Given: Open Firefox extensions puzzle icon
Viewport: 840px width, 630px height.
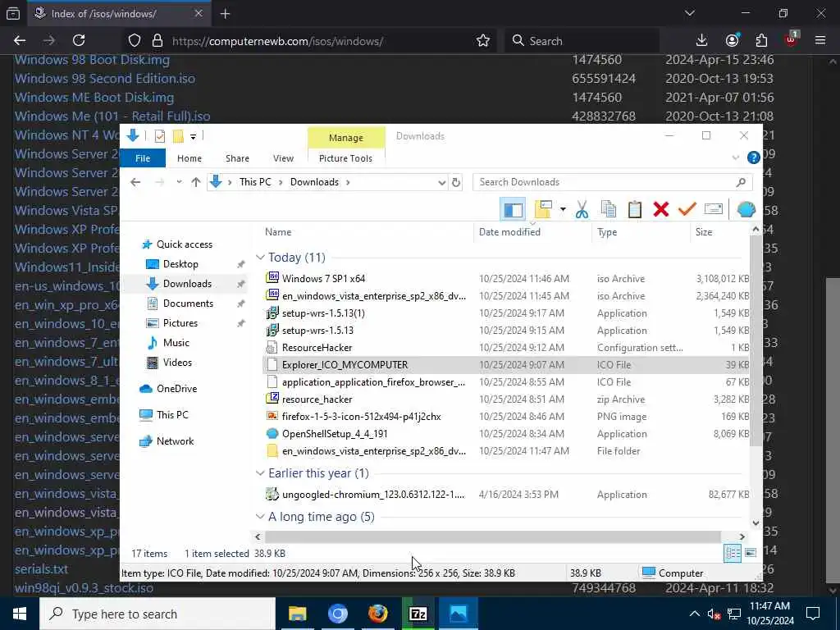Looking at the screenshot, I should click(x=761, y=41).
